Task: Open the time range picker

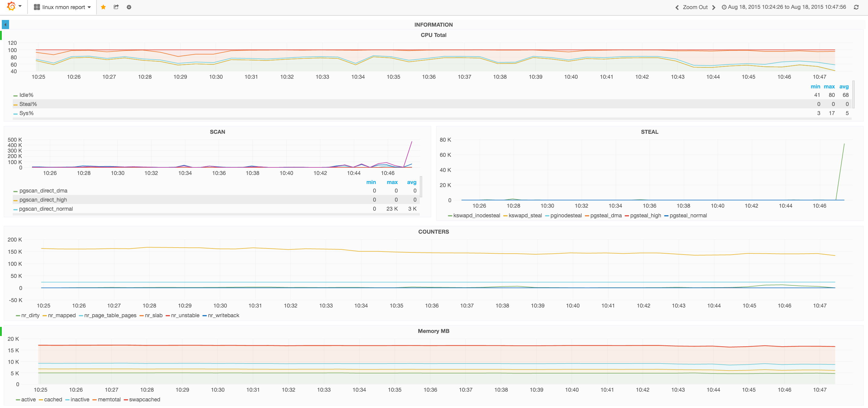Action: 784,7
